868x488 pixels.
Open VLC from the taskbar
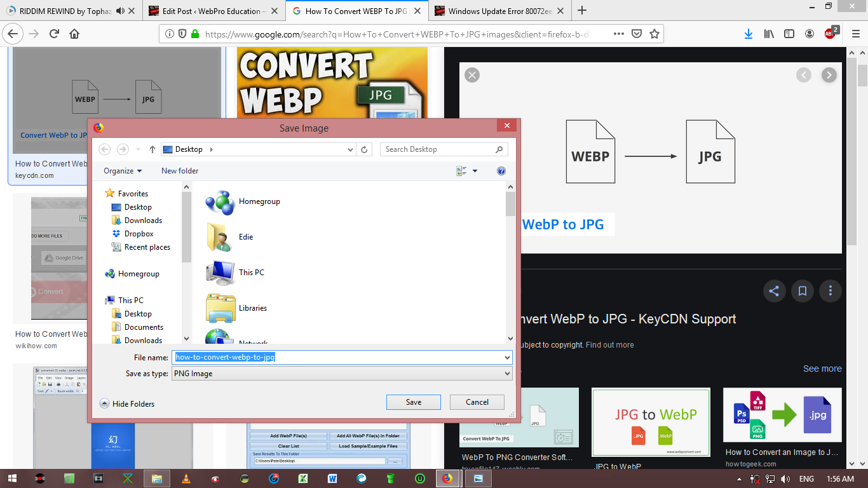pos(187,478)
